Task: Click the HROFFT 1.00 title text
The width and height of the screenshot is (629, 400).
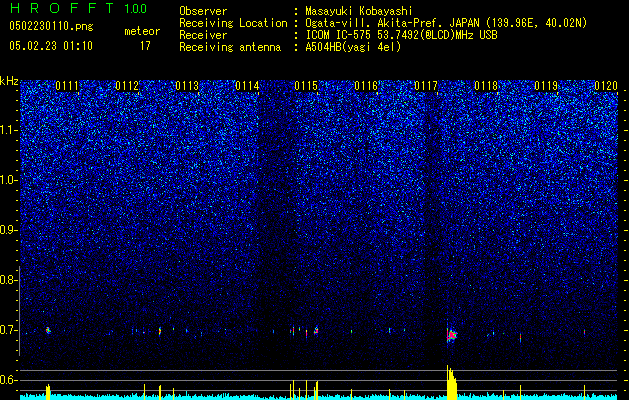Action: [78, 8]
